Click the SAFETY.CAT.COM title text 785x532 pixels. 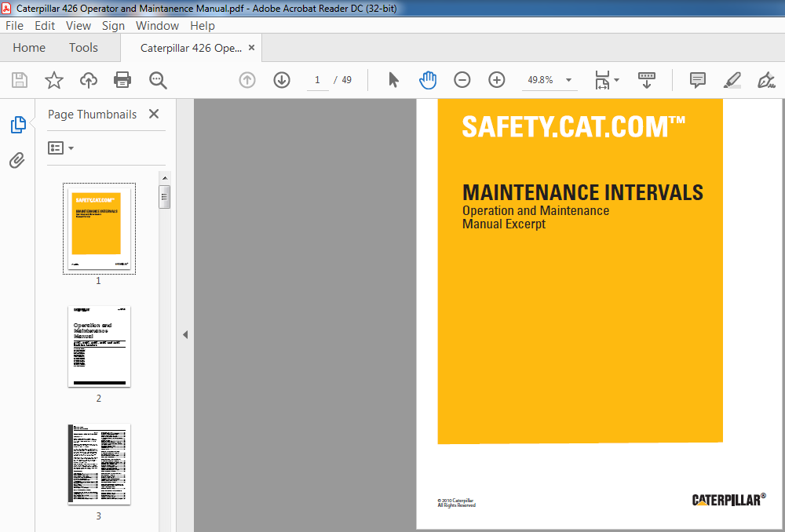pos(574,126)
